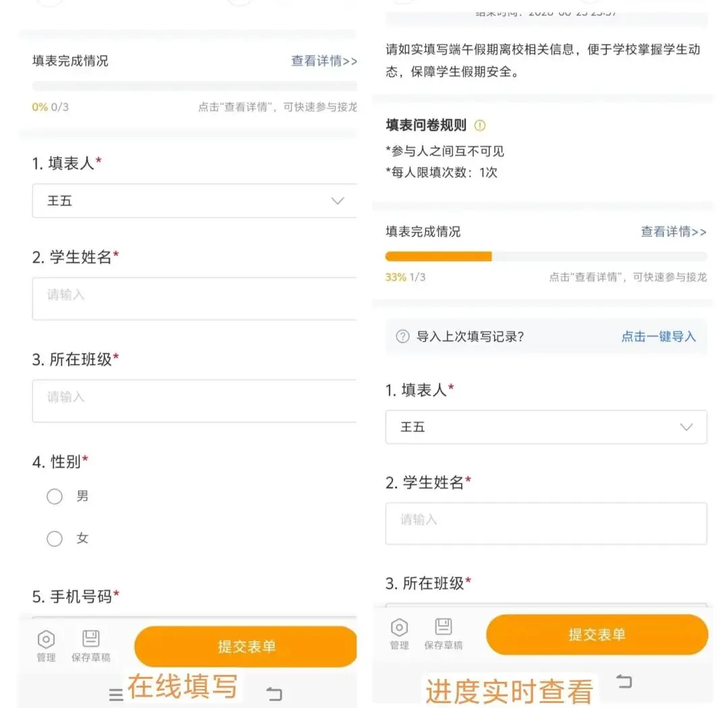This screenshot has height=708, width=728.
Task: Open 查看详情>> link in right panel
Action: [x=673, y=232]
